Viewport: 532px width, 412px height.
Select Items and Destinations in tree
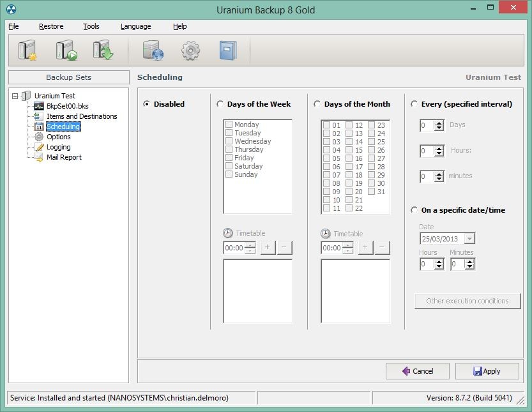(x=82, y=116)
